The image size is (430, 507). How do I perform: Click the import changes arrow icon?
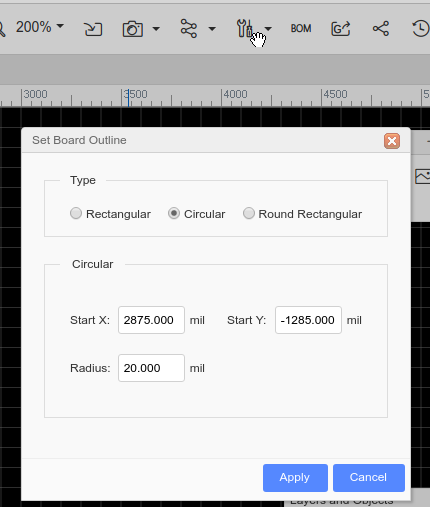[x=93, y=29]
